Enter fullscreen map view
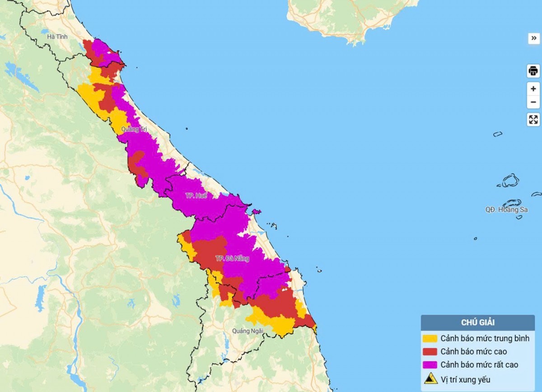This screenshot has width=542, height=392. (x=533, y=120)
